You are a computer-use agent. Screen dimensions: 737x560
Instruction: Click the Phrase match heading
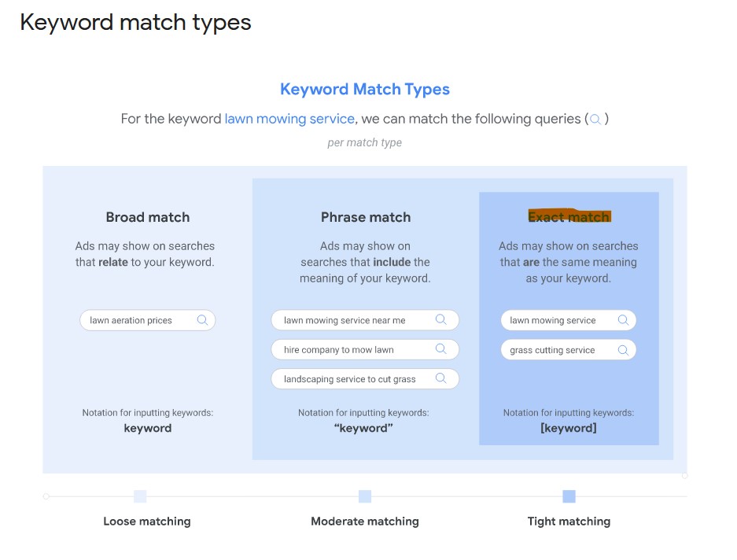click(366, 217)
